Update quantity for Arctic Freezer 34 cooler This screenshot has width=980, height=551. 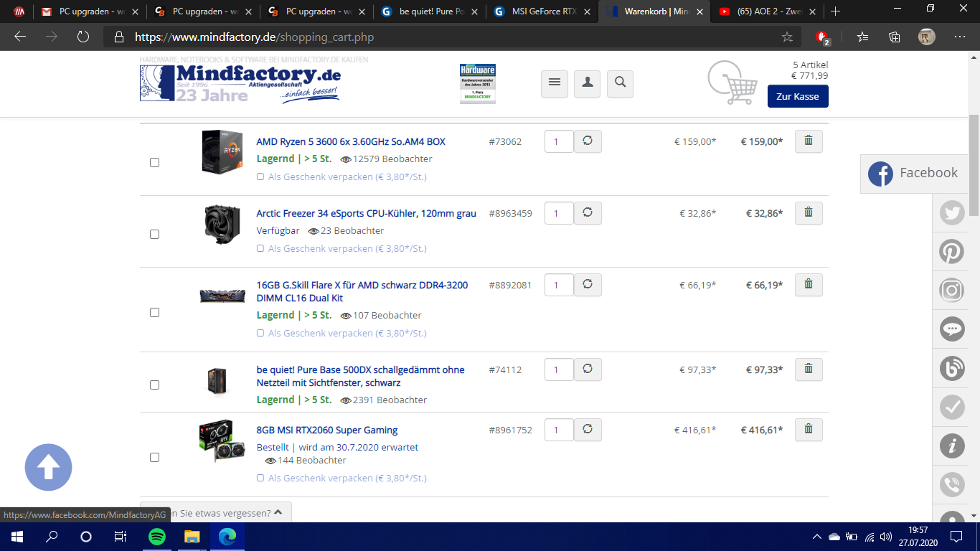588,213
